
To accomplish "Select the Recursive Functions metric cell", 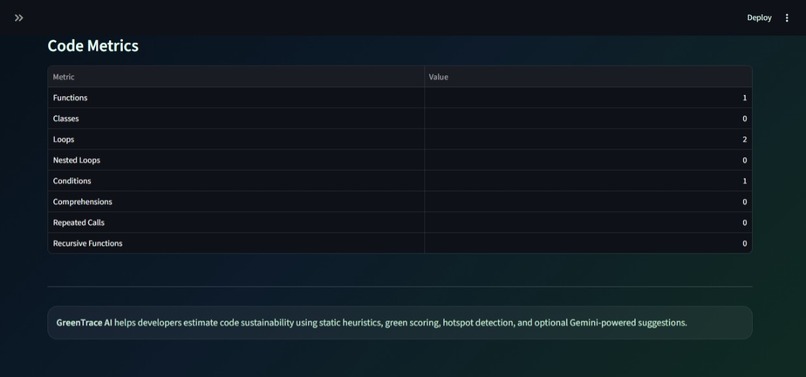I will point(236,243).
